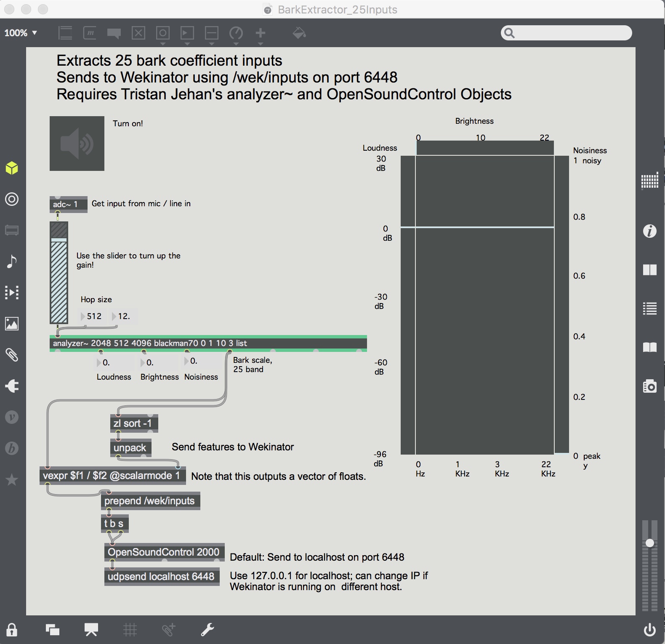Select the paint bucket format tool
Viewport: 665px width, 644px height.
click(x=299, y=33)
